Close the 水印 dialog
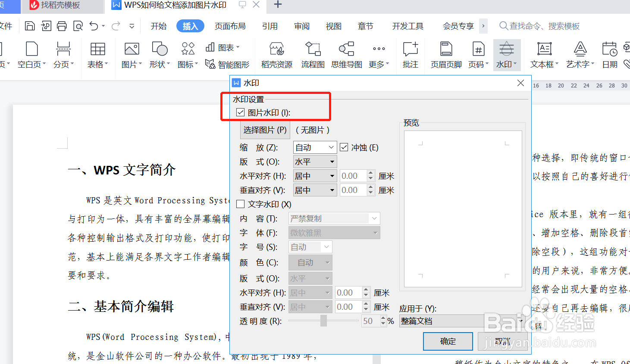The height and width of the screenshot is (364, 630). coord(520,83)
